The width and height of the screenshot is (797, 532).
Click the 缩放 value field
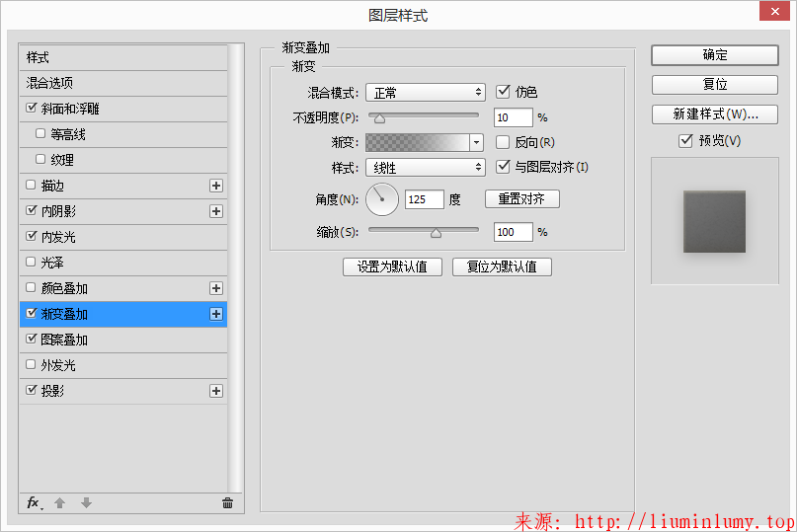click(x=513, y=232)
